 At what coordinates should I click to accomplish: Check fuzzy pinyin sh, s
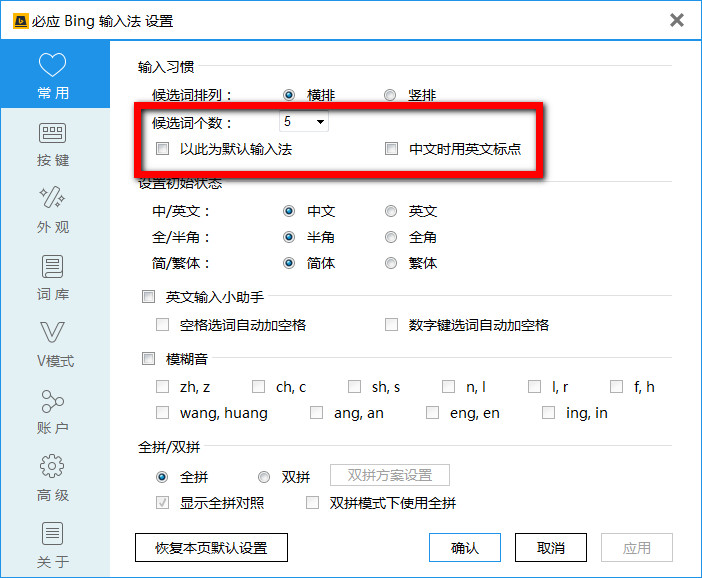point(355,386)
